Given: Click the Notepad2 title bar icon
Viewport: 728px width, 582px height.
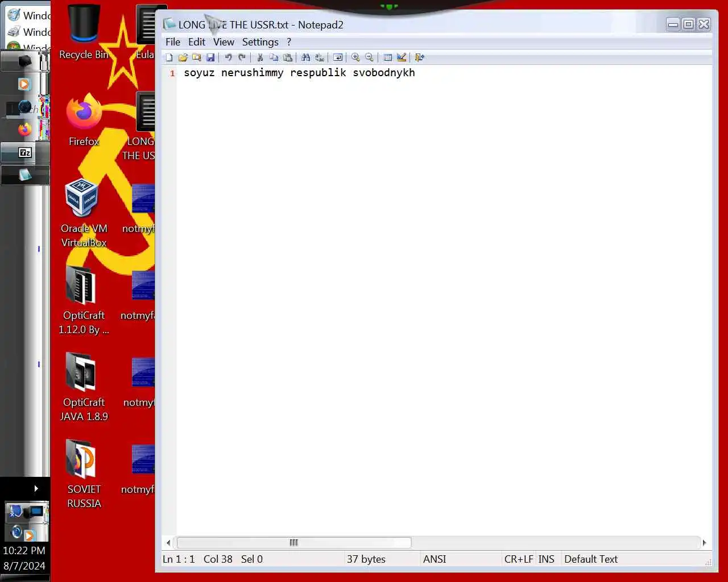Looking at the screenshot, I should point(169,24).
